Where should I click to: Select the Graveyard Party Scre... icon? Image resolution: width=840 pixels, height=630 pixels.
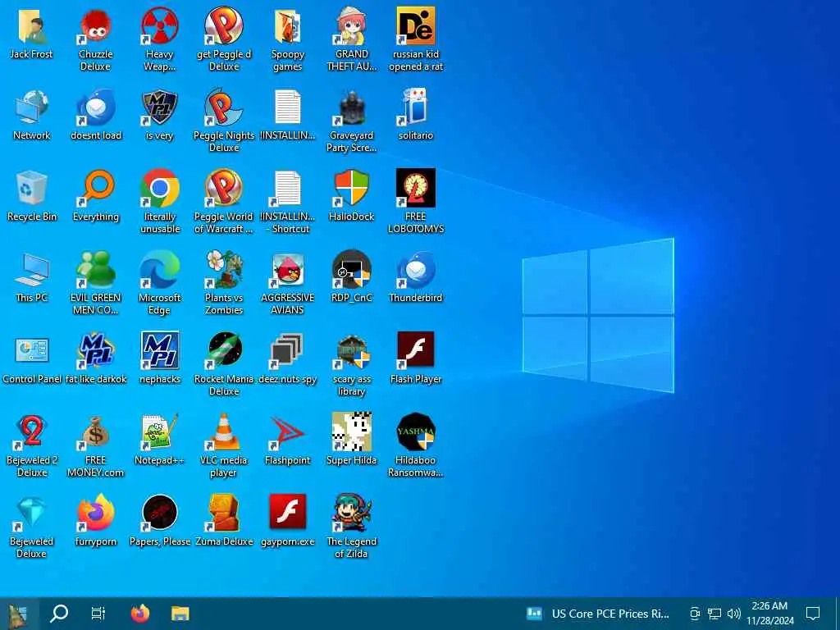[351, 107]
